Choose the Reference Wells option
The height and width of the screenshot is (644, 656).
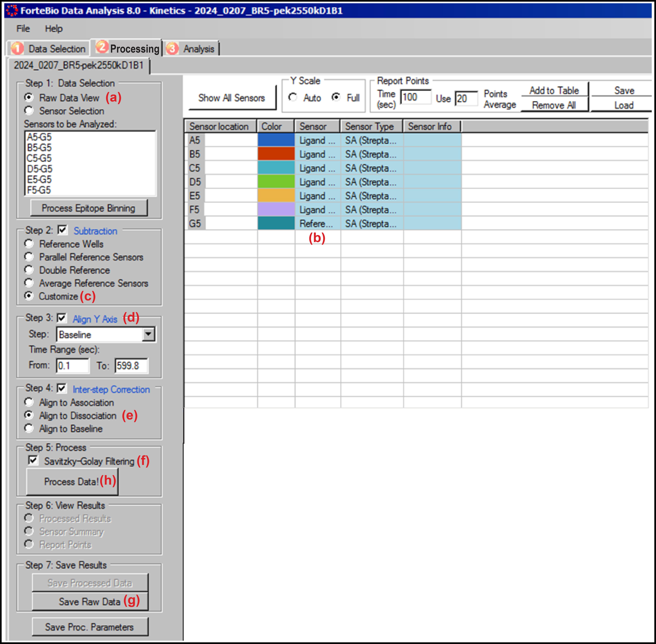pos(29,244)
